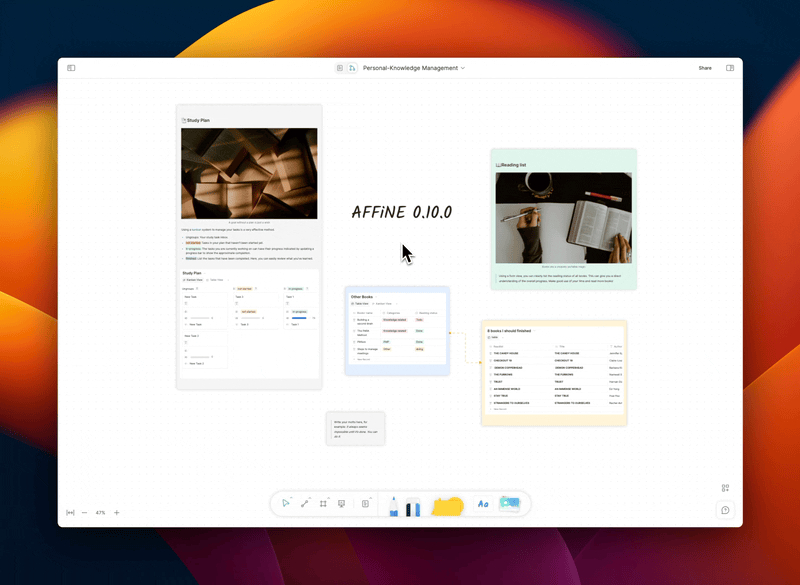
Task: Open the templates widget icon
Action: pos(725,488)
